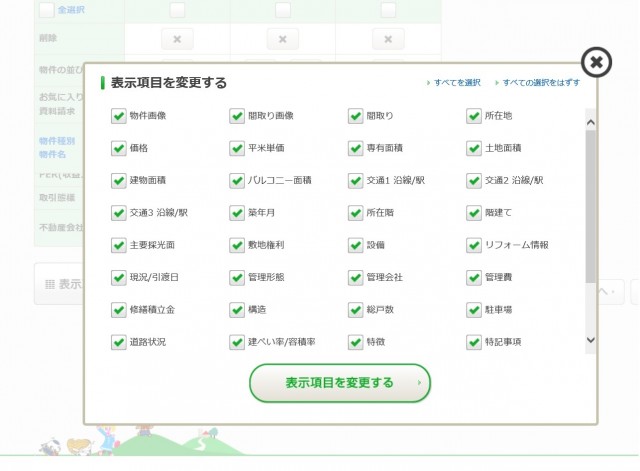Toggle バルコニー面積 checkbox
This screenshot has height=471, width=640.
coord(237,180)
